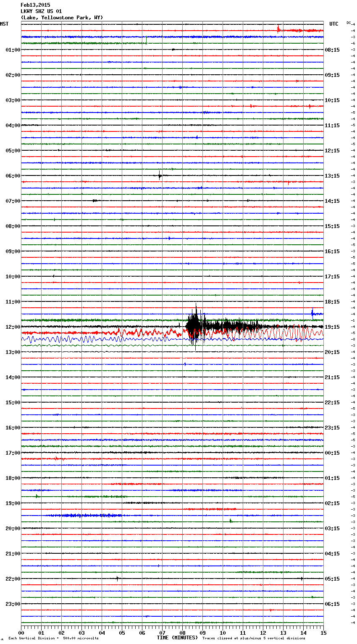Screen dimensions: 357x644
Task: Select the 20:00 MST row label
Action: [x=13, y=529]
